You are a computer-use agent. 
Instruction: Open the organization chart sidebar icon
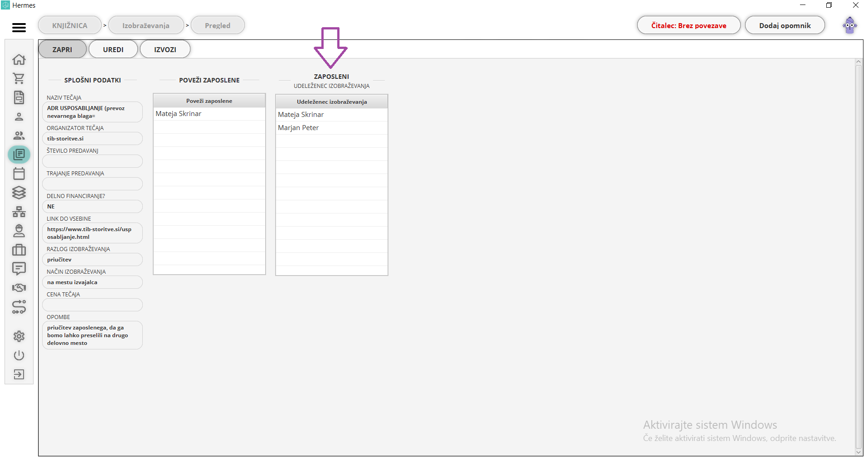19,212
